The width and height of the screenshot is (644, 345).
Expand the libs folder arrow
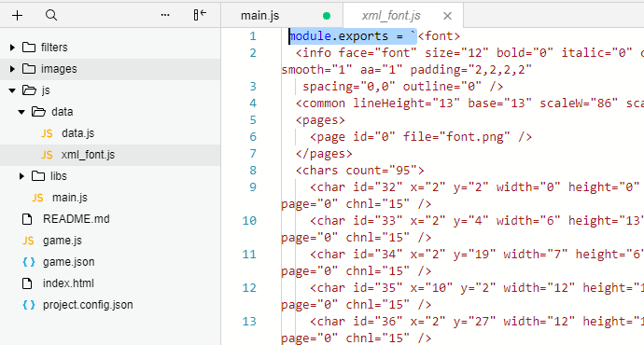click(21, 176)
